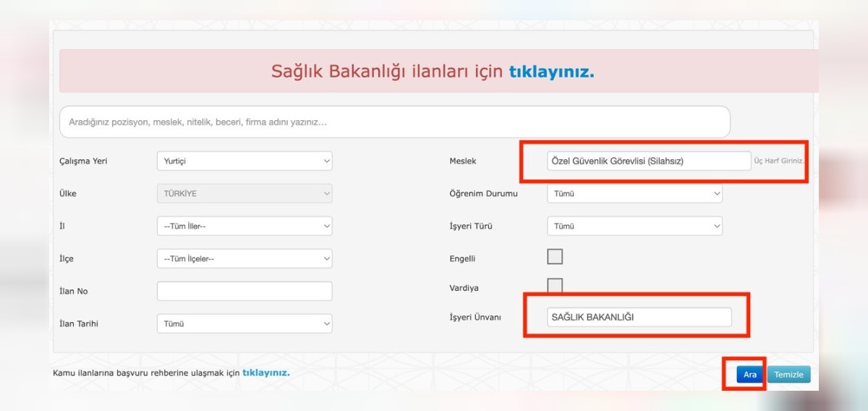Click the İşyeri Türü label text
This screenshot has width=868, height=411.
[471, 226]
